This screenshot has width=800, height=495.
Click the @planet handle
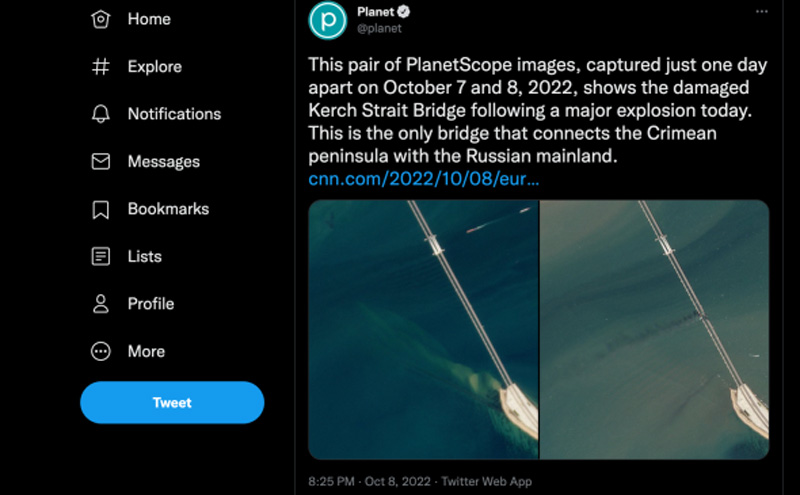pyautogui.click(x=379, y=29)
